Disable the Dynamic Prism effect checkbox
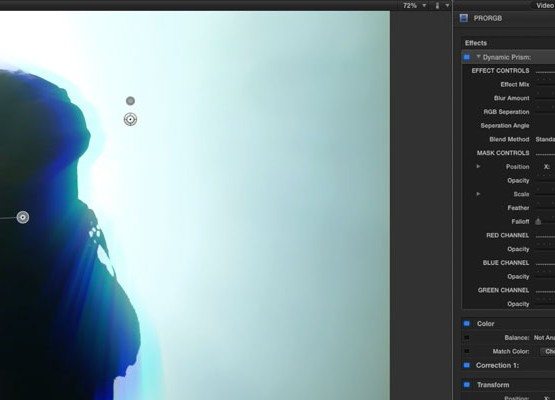555x400 pixels. point(467,57)
